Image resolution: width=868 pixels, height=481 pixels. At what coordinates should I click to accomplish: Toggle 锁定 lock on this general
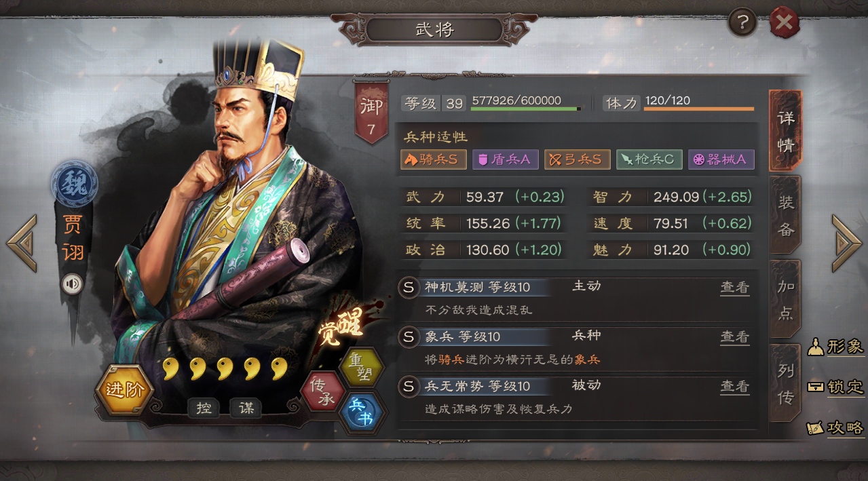pos(835,387)
